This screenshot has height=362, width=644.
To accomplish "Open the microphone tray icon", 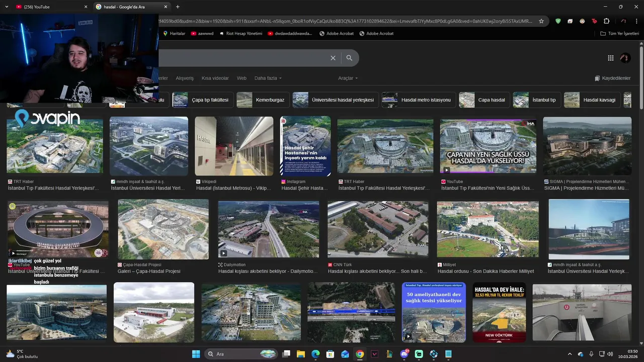I will pyautogui.click(x=591, y=354).
